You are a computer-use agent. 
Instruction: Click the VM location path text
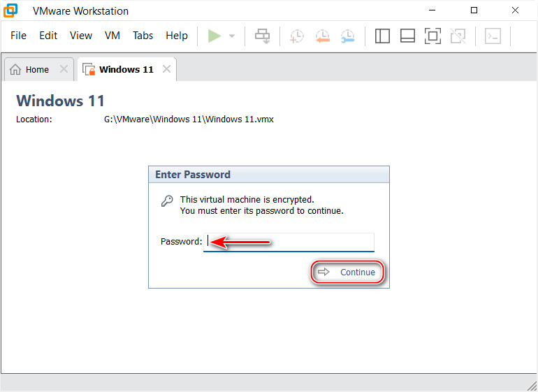[189, 119]
